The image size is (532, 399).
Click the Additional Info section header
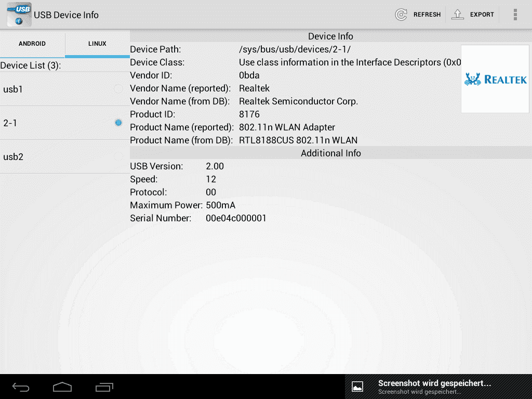(x=330, y=153)
